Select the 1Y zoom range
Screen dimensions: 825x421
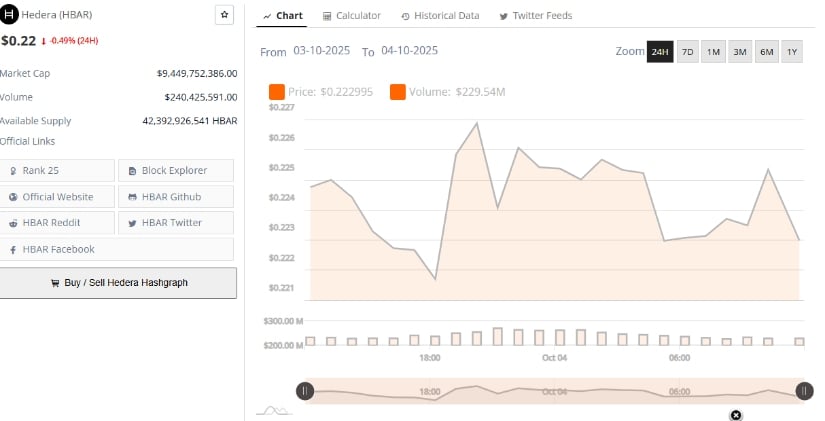coord(792,52)
